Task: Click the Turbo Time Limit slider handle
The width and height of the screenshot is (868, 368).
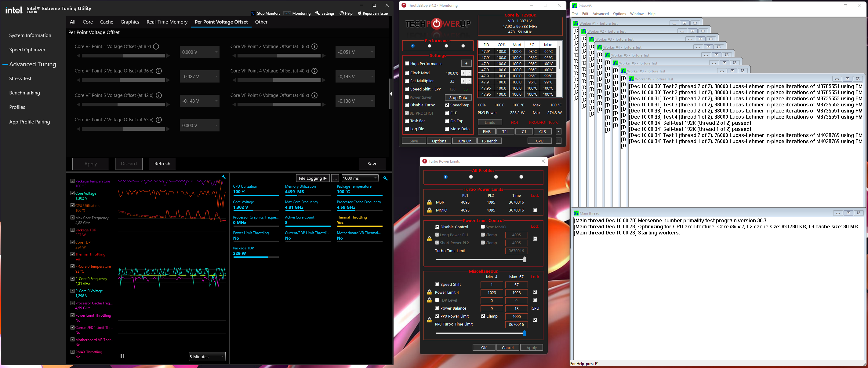Action: [524, 259]
